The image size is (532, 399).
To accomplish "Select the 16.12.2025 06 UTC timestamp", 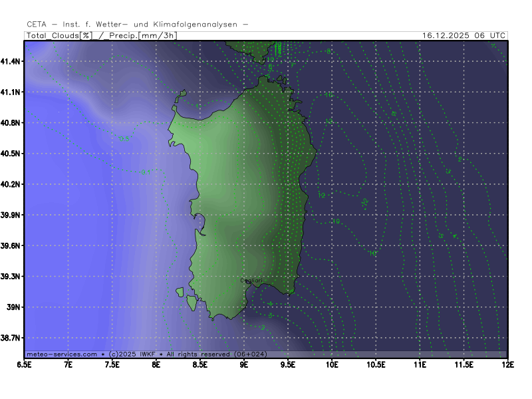I will coord(464,36).
